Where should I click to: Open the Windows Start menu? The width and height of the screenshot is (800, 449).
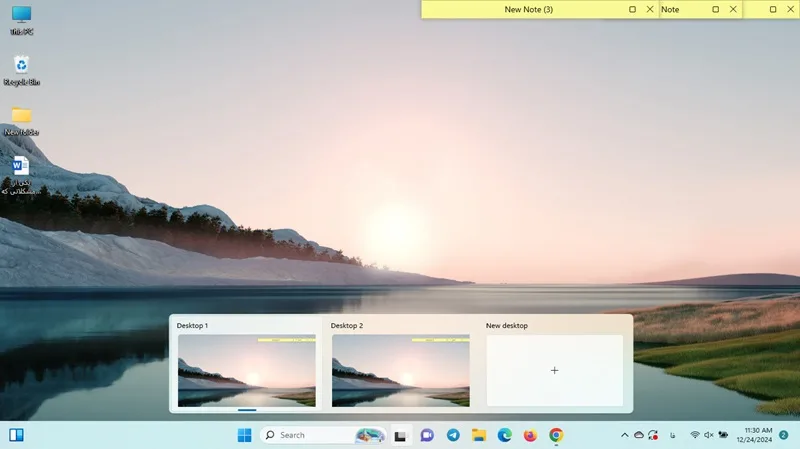(244, 435)
